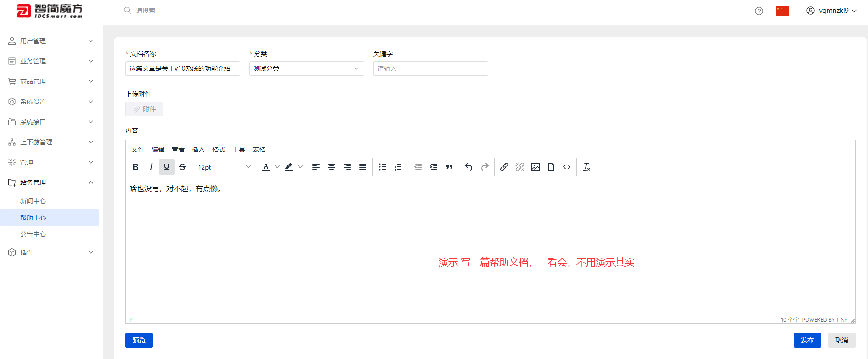Focus the 关键字 input field
868x359 pixels.
click(x=431, y=68)
